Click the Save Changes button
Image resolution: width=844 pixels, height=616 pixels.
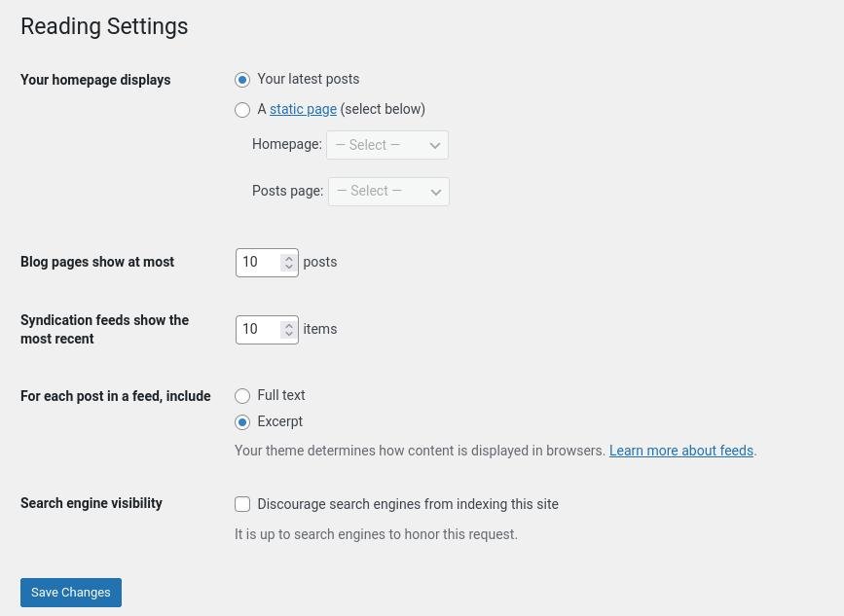pos(71,593)
